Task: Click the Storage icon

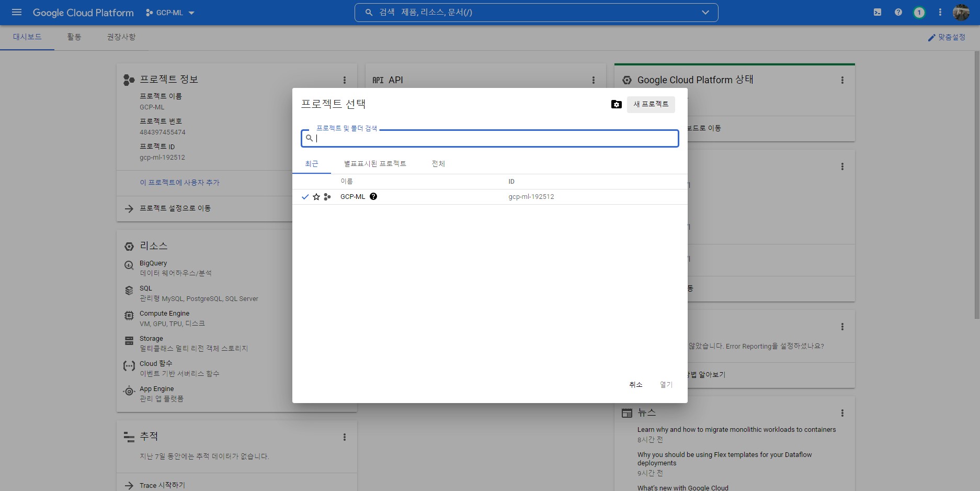Action: [129, 341]
